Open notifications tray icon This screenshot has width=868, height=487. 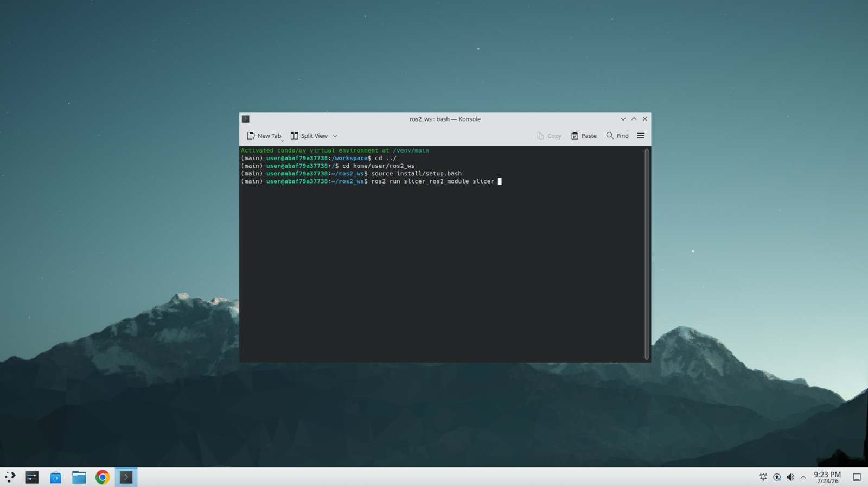tap(763, 477)
